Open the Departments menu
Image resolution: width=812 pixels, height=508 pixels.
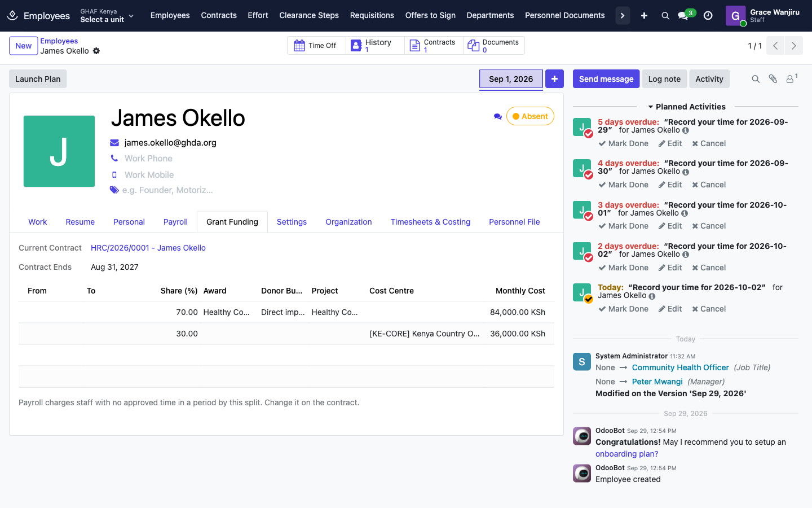click(490, 15)
